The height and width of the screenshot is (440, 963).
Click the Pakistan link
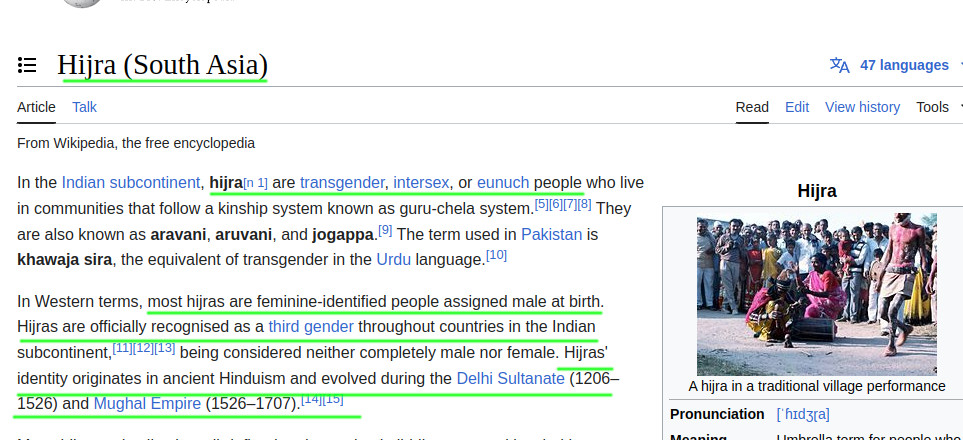(552, 234)
